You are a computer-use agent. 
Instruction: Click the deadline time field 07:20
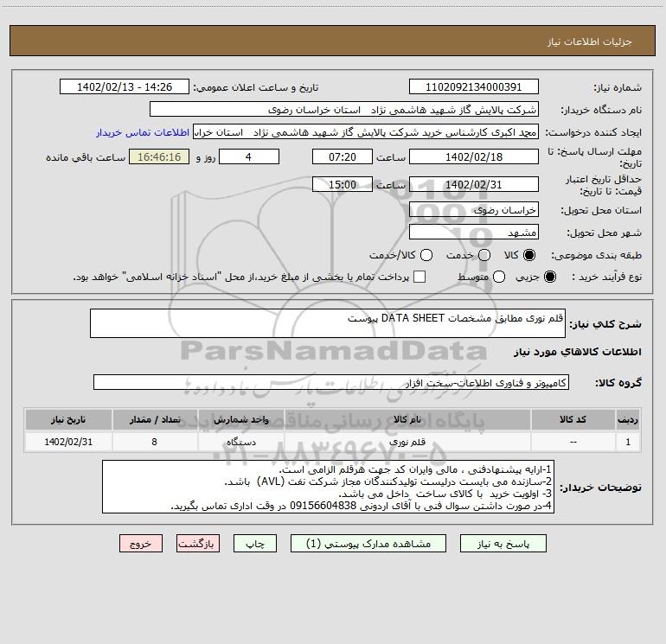pyautogui.click(x=343, y=156)
